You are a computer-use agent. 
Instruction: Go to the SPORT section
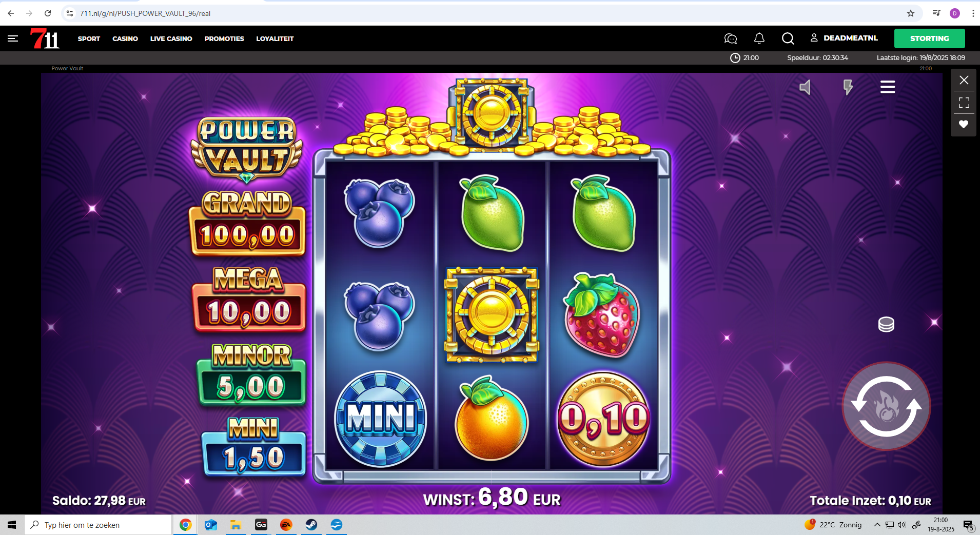pyautogui.click(x=89, y=38)
